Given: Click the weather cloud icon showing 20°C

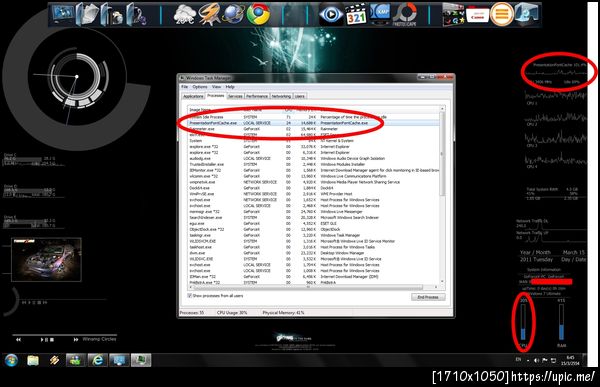Looking at the screenshot, I should (184, 15).
